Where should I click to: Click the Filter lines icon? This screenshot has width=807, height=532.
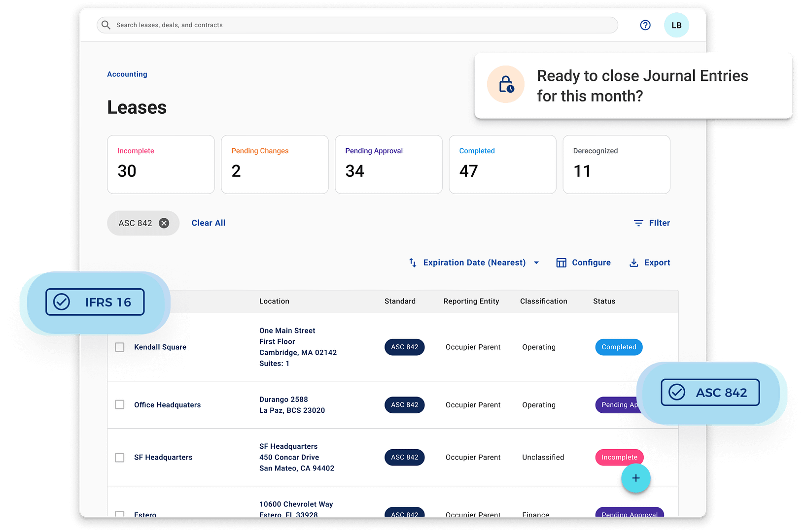[638, 223]
